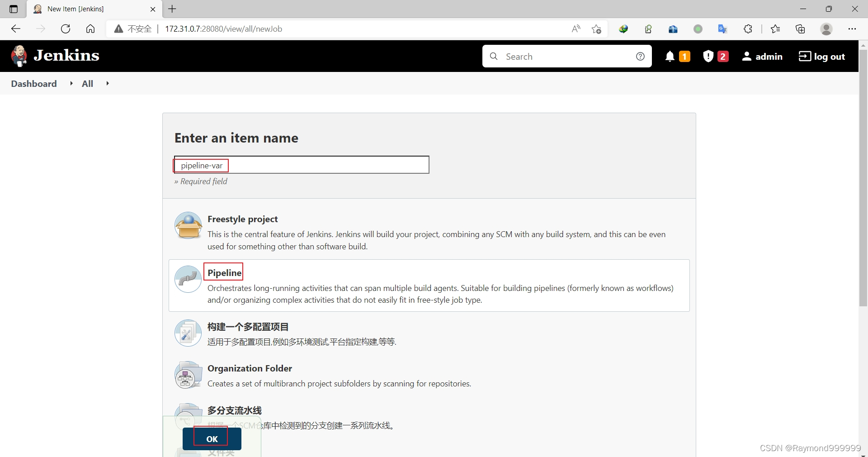Open the favorites list icon
Screen dimensions: 868x457
click(775, 29)
